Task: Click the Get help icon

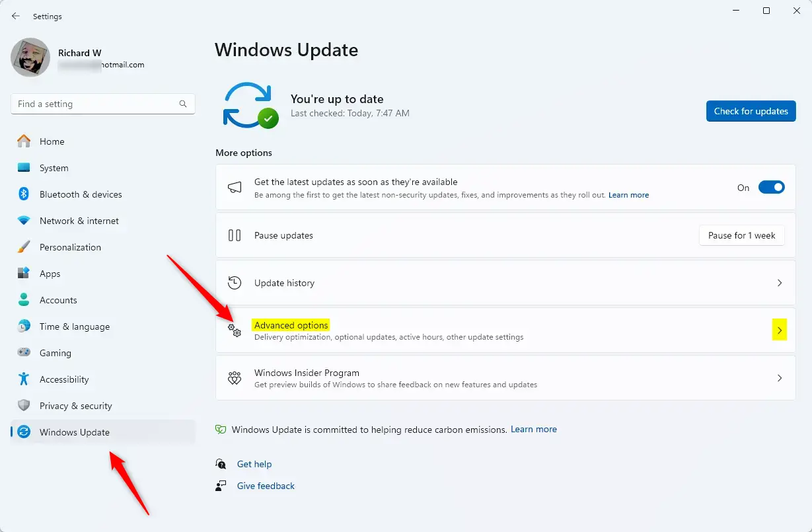Action: pyautogui.click(x=220, y=464)
